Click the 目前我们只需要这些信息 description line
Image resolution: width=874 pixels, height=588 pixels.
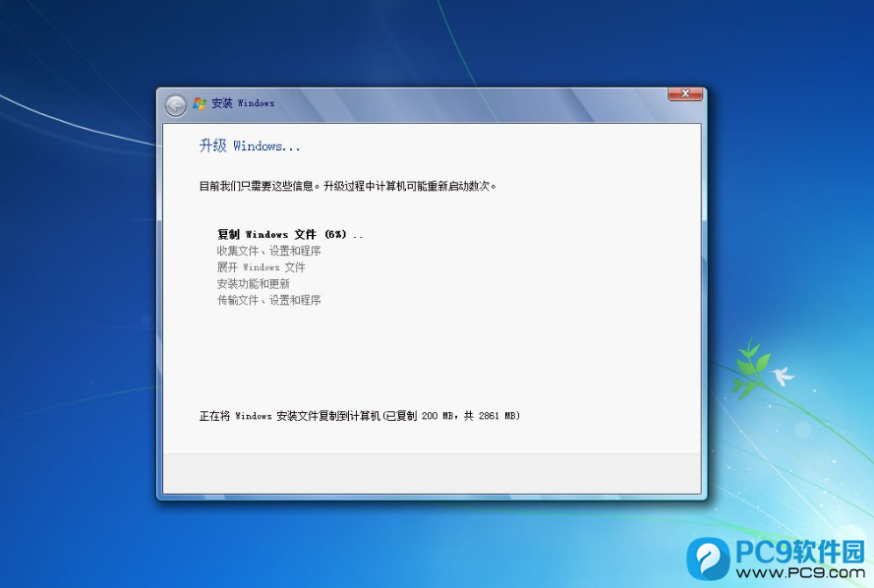[348, 186]
